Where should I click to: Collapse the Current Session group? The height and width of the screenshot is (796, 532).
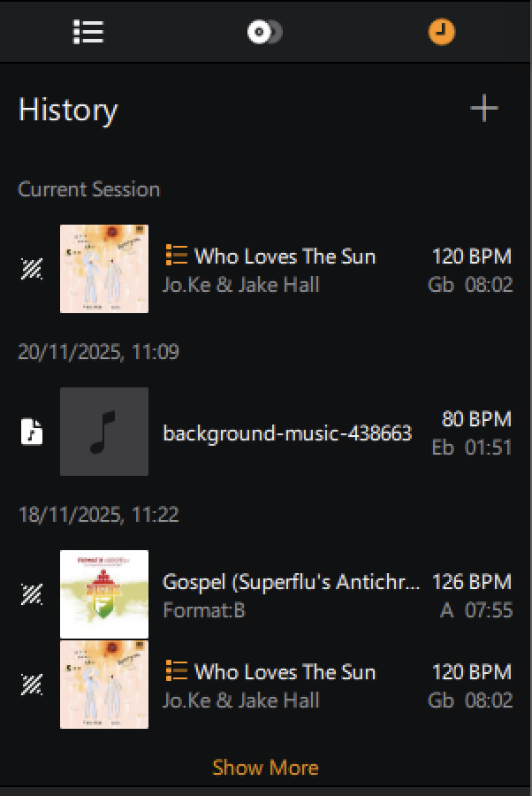89,188
